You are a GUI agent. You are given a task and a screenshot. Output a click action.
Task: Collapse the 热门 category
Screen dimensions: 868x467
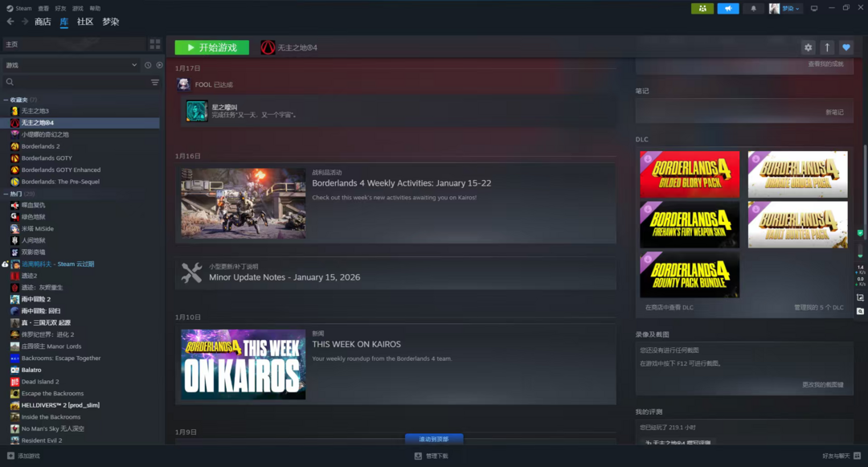tap(6, 194)
